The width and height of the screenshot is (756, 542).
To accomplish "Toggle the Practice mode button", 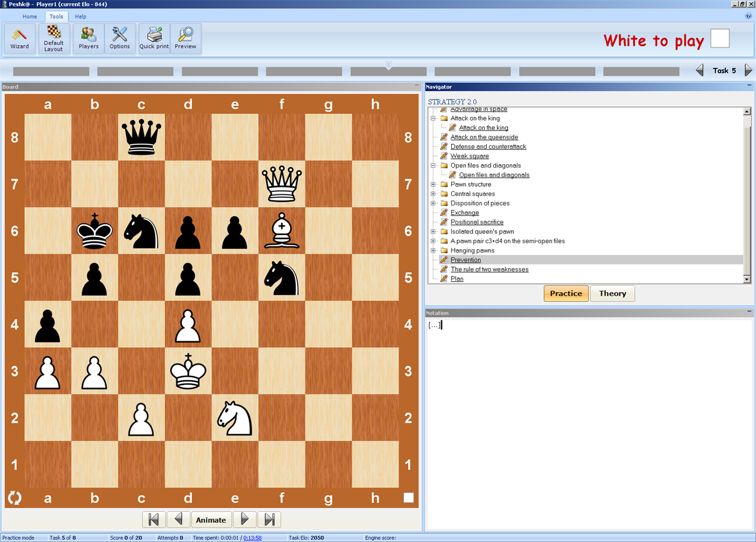I will (x=566, y=293).
